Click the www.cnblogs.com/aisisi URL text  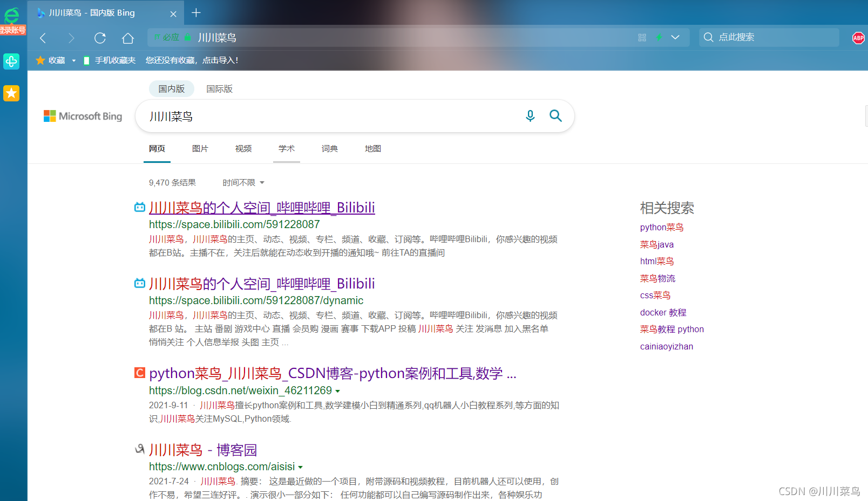(x=222, y=466)
